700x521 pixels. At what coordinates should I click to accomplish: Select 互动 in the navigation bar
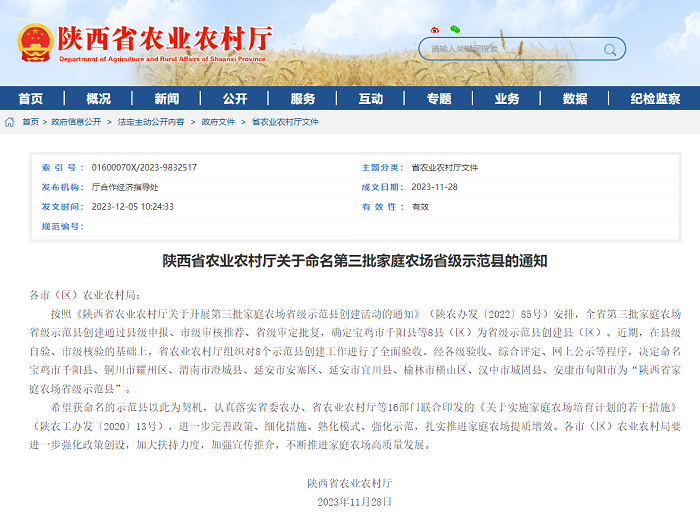click(x=371, y=99)
